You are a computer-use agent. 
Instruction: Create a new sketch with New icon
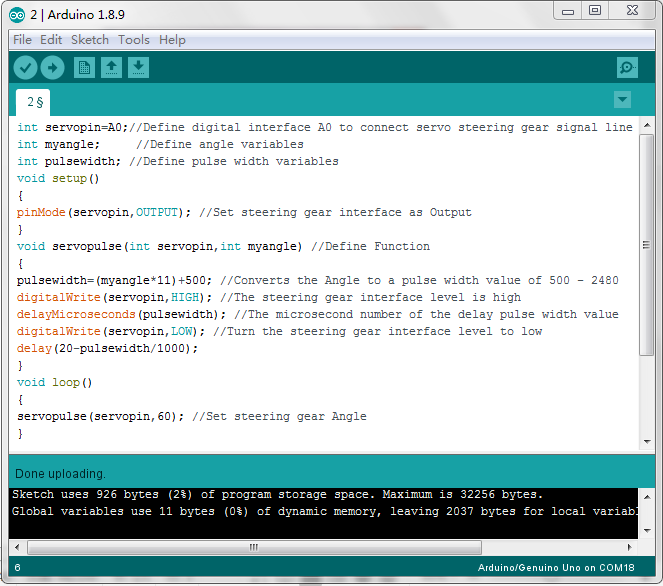pos(85,67)
